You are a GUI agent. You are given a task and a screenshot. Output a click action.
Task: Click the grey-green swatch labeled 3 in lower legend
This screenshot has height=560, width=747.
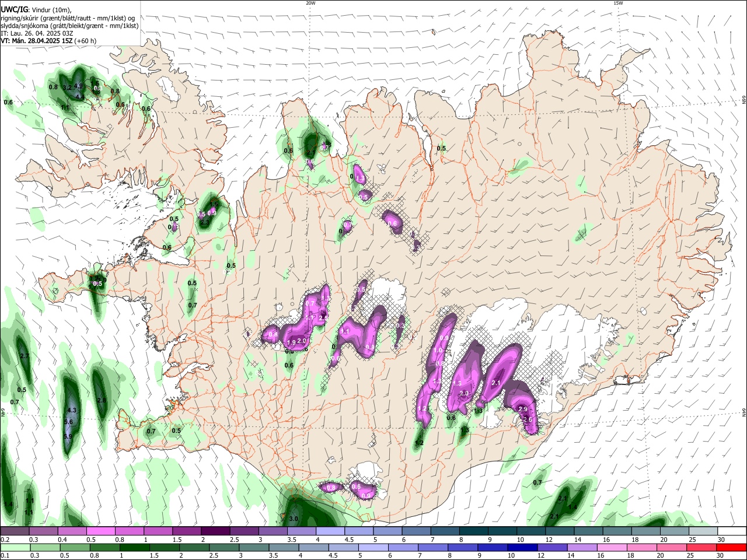254,547
